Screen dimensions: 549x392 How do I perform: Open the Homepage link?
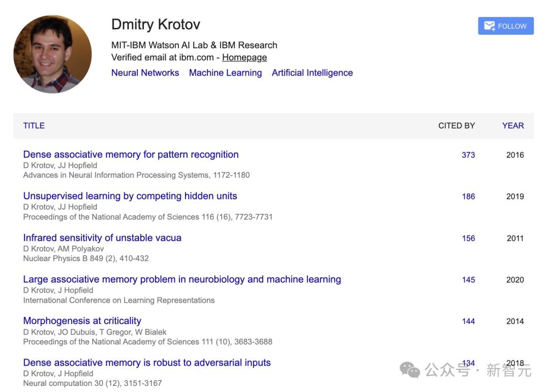(x=244, y=57)
